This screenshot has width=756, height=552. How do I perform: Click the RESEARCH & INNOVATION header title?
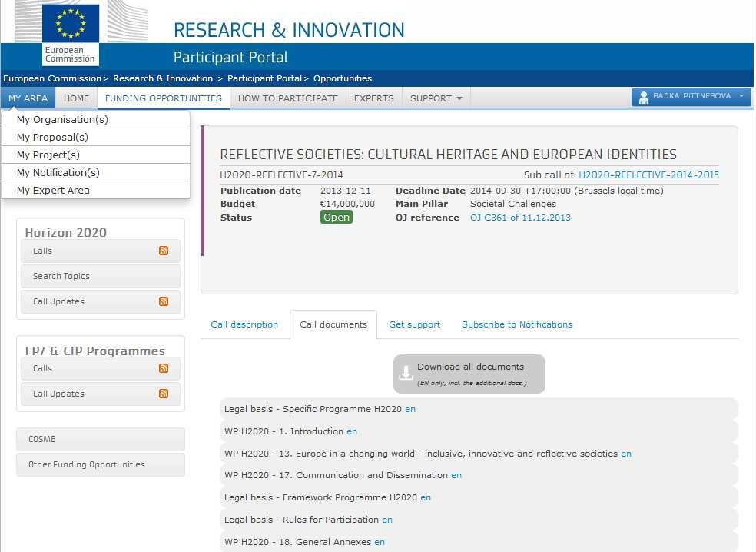point(289,30)
